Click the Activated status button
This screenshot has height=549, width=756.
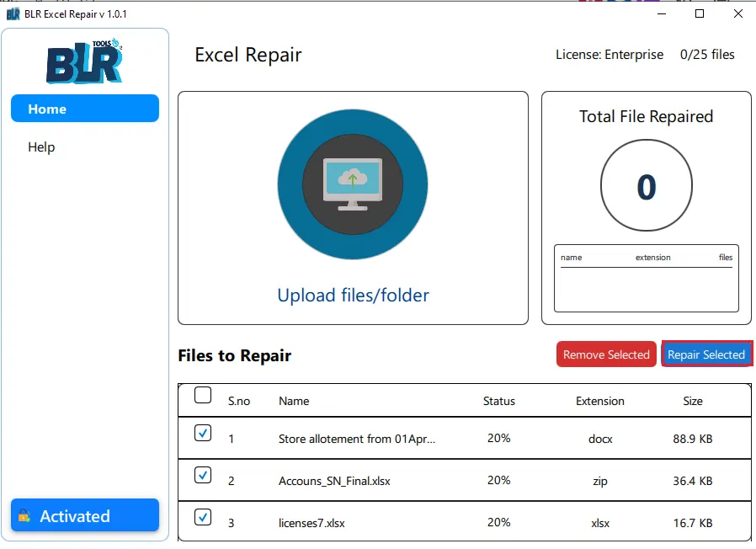tap(84, 514)
